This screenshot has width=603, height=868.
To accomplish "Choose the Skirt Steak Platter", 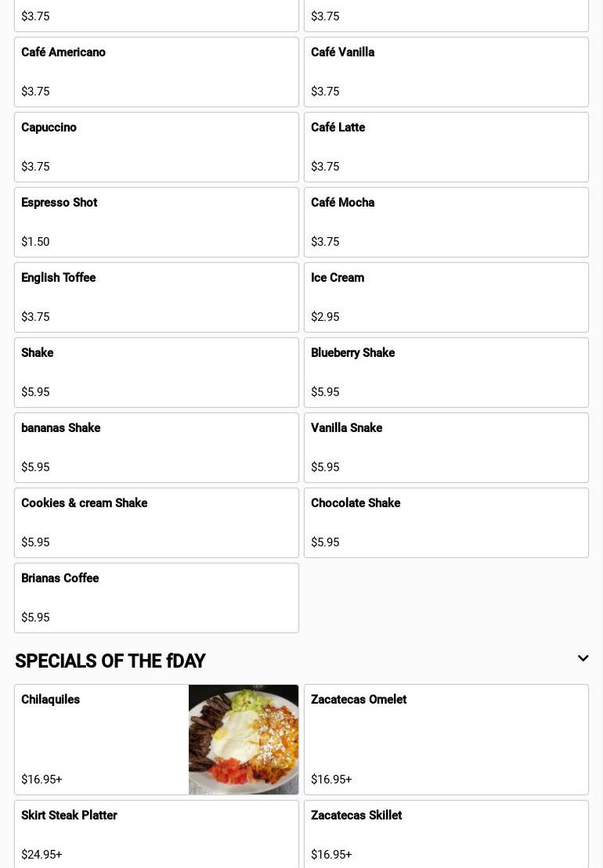I will [x=156, y=834].
